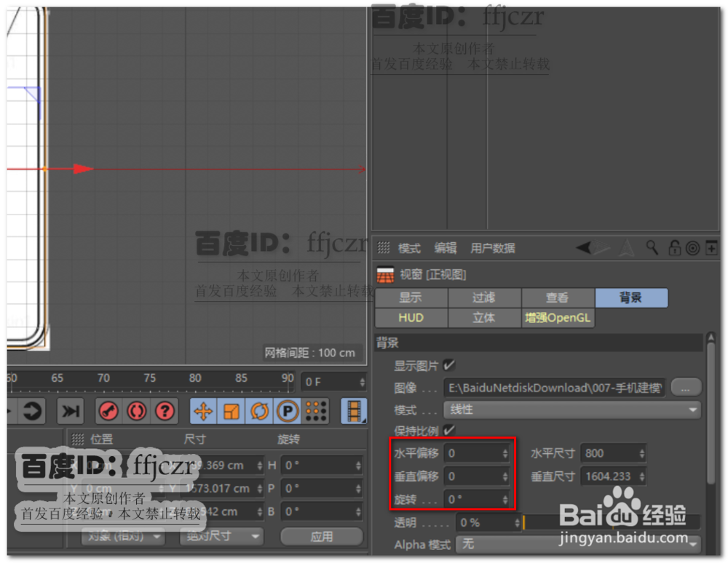
Task: Click the coordinates panel grip handle icon
Action: click(78, 439)
